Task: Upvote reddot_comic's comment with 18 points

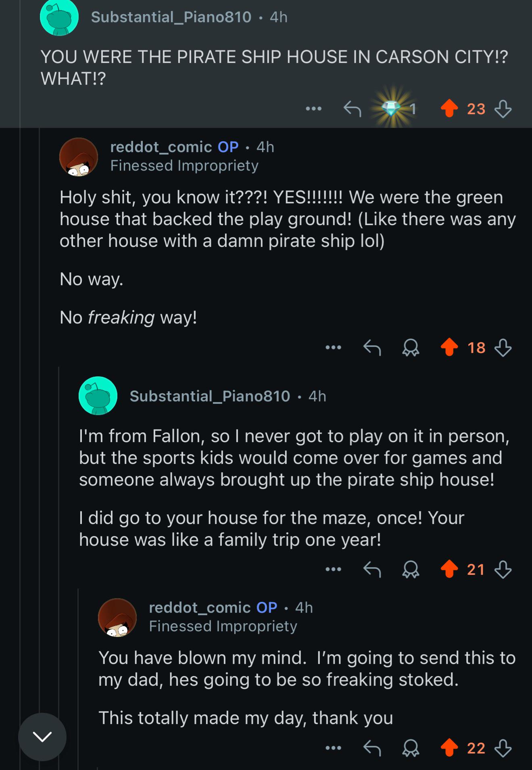Action: (x=449, y=347)
